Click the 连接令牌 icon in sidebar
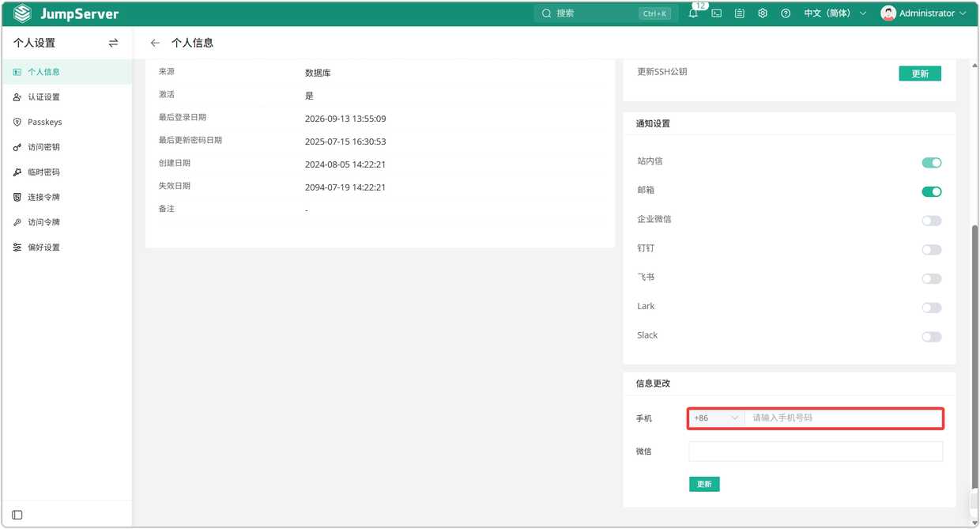The width and height of the screenshot is (980, 529). (x=17, y=197)
